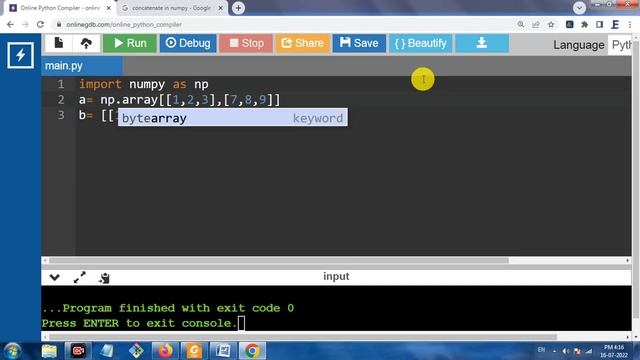Image resolution: width=640 pixels, height=360 pixels.
Task: Place cursor on code line 1 import statement
Action: pos(144,84)
